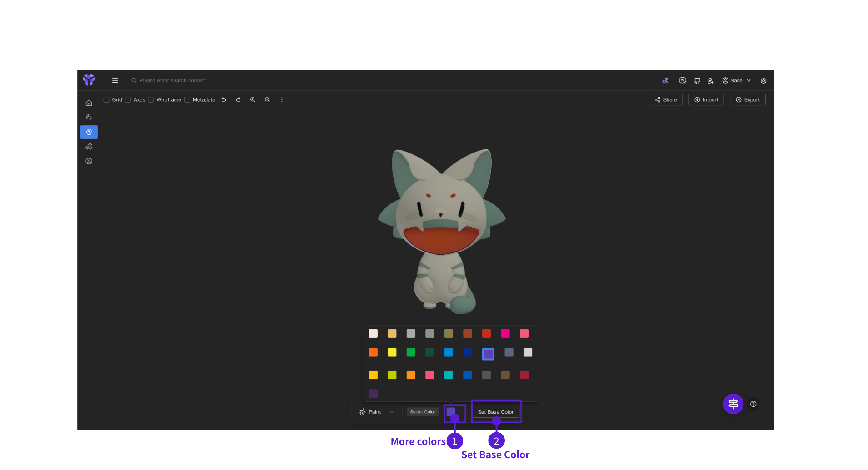Click the add-user icon in the top bar
868x470 pixels.
click(711, 80)
